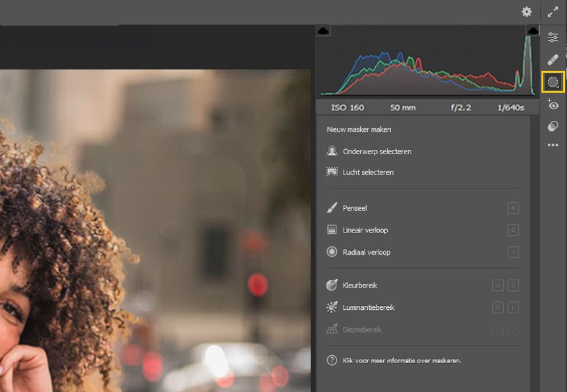Click the G shortcut badge for Lineair verloop
The width and height of the screenshot is (567, 392).
coord(513,230)
